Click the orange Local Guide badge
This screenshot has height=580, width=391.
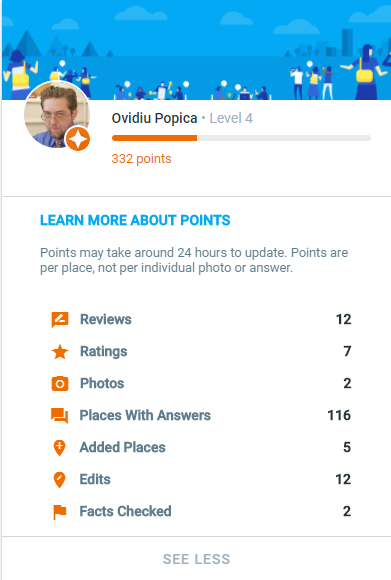78,139
